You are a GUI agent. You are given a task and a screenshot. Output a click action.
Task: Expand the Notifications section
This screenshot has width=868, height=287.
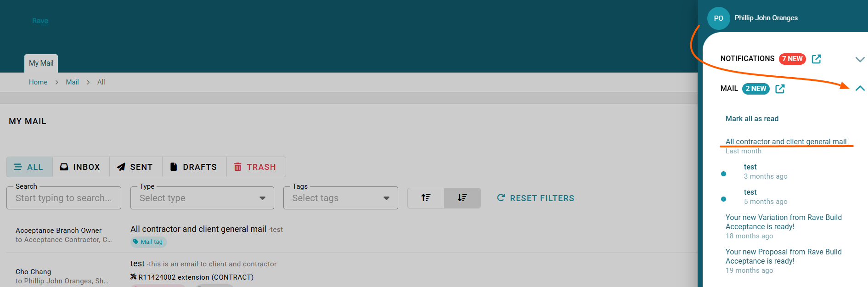tap(860, 59)
